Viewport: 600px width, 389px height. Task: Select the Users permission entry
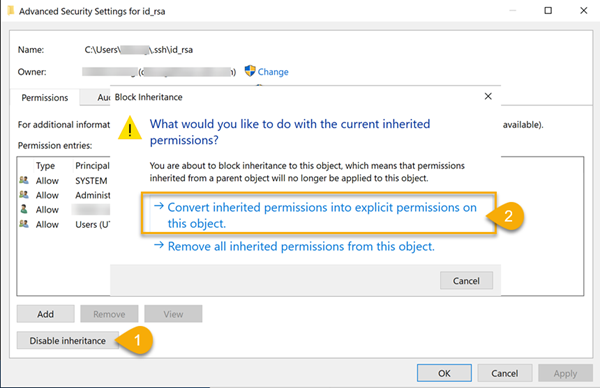click(x=64, y=225)
